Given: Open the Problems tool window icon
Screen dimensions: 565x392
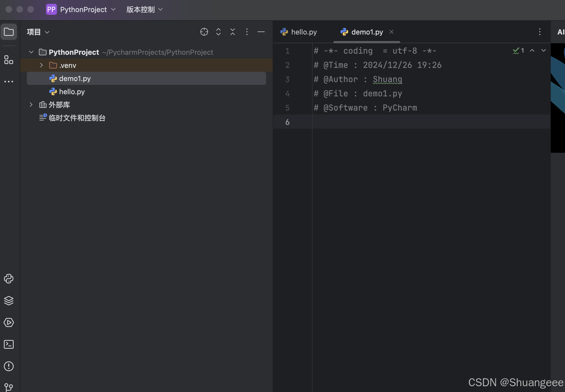Looking at the screenshot, I should 9,366.
